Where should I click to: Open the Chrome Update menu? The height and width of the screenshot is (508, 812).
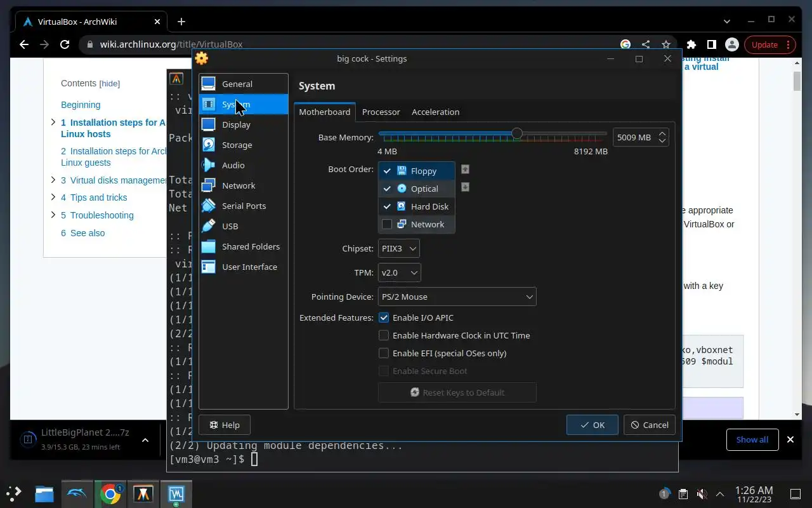coord(770,44)
